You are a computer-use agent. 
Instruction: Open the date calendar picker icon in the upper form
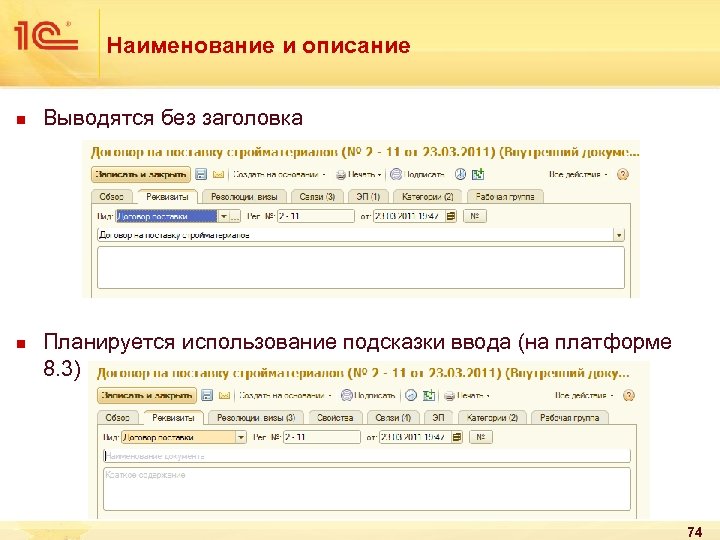tap(451, 216)
